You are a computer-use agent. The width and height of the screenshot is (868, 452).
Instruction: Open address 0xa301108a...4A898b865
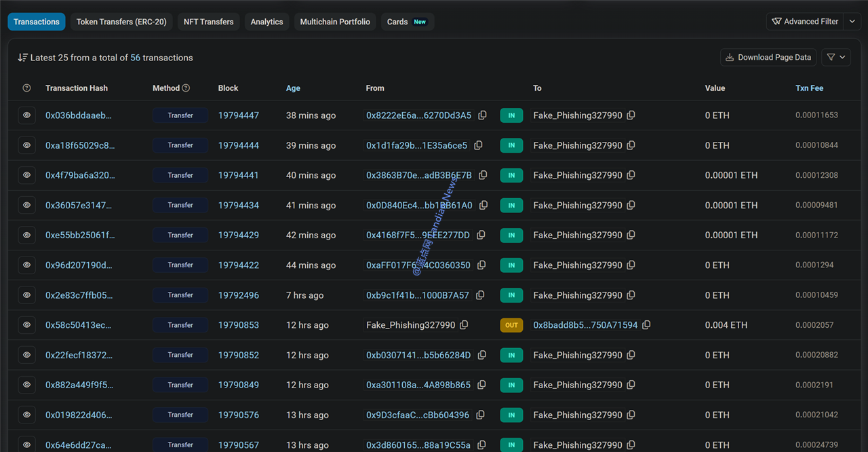tap(418, 385)
